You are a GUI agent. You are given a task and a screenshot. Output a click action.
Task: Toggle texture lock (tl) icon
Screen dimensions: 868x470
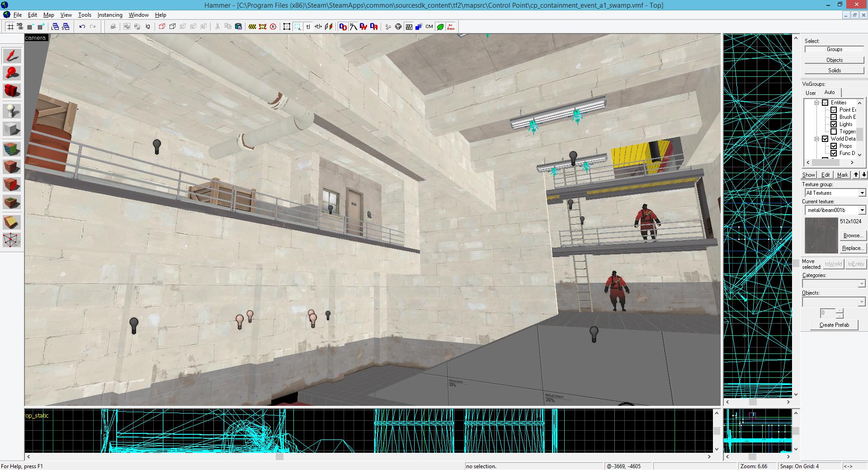click(x=308, y=27)
